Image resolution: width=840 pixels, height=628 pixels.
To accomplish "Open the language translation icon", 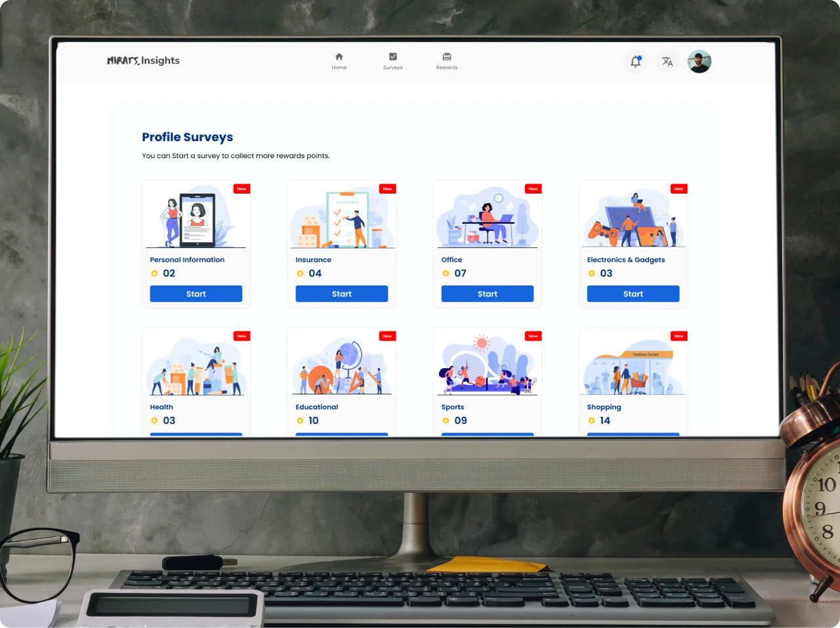I will [667, 62].
